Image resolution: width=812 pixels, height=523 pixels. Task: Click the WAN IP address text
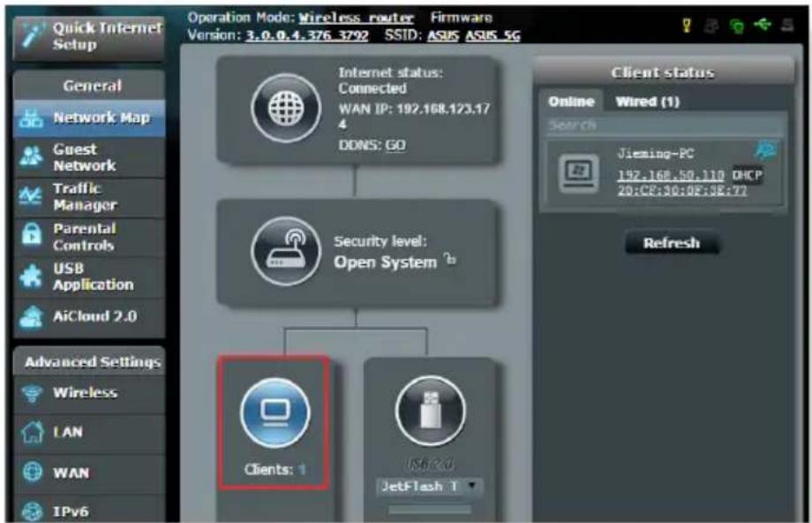click(414, 116)
